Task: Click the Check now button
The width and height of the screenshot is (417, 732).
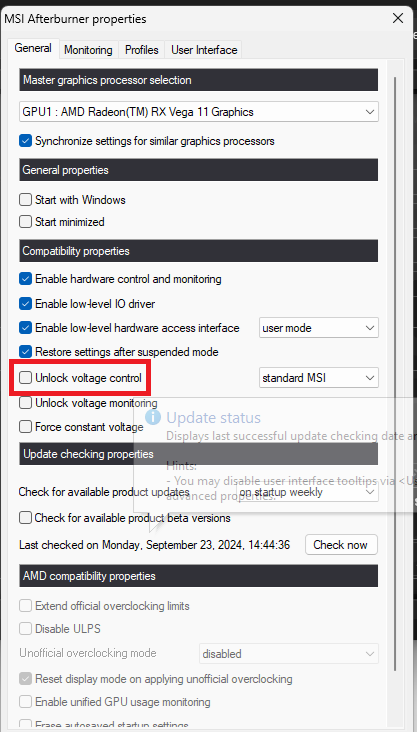Action: (341, 544)
